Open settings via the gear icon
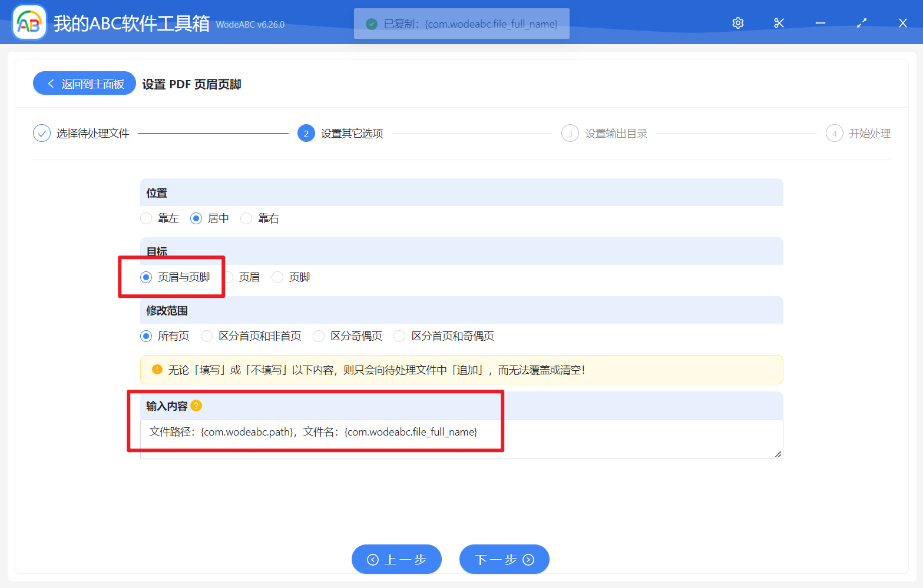Screen dimensions: 923x588 (737, 23)
